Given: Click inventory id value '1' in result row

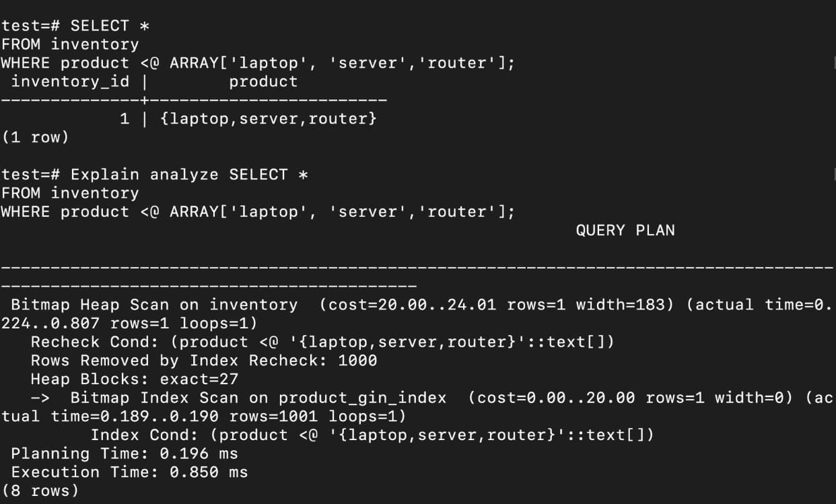Looking at the screenshot, I should pyautogui.click(x=125, y=119).
